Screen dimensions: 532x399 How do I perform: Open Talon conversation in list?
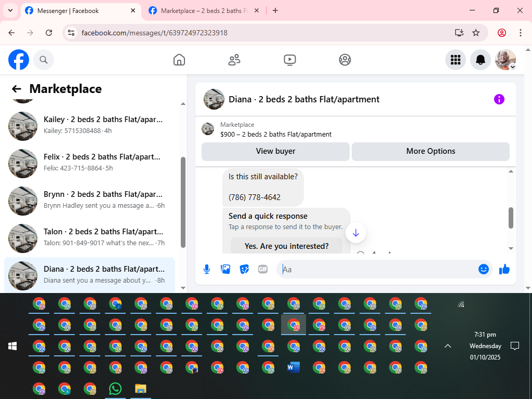[89, 238]
